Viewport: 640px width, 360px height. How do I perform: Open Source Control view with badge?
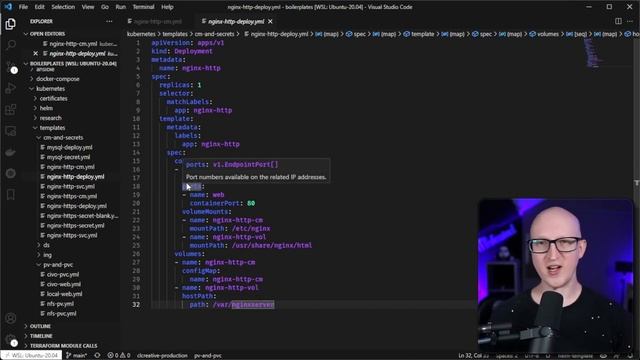(11, 67)
